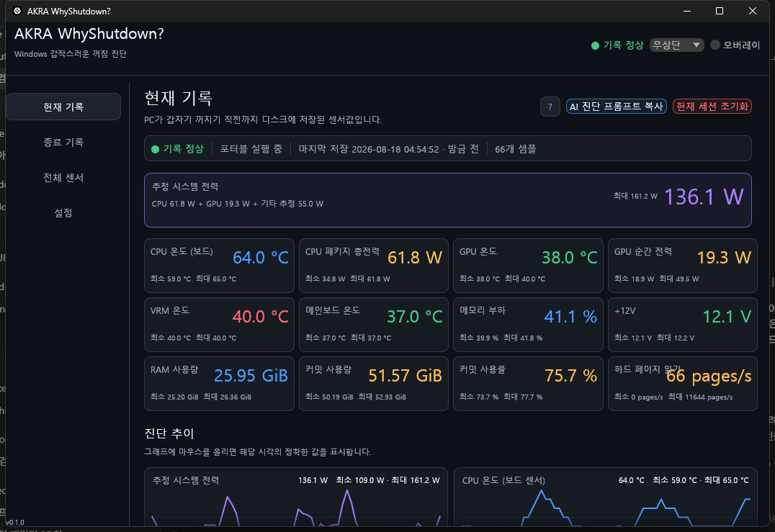This screenshot has width=775, height=532.
Task: Select the CPU 온도 (보드) 64.0 °C card
Action: click(x=219, y=266)
